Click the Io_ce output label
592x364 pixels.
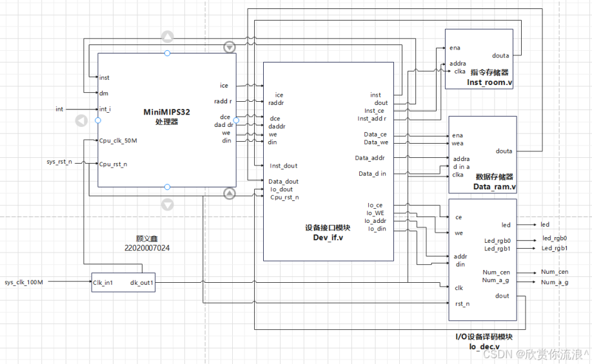coord(375,206)
